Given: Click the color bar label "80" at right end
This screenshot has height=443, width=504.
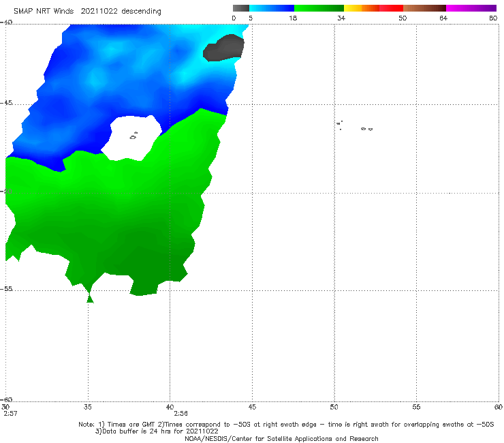Looking at the screenshot, I should [493, 18].
